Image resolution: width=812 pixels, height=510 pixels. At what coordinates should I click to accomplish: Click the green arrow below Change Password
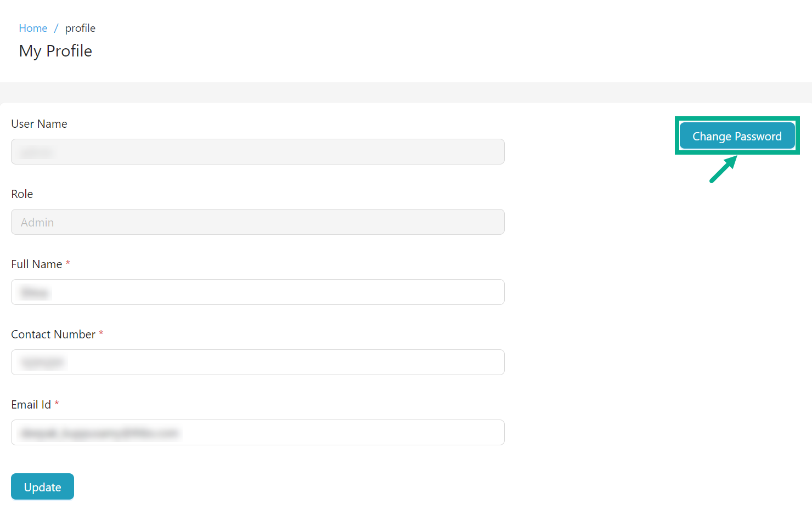pos(723,169)
